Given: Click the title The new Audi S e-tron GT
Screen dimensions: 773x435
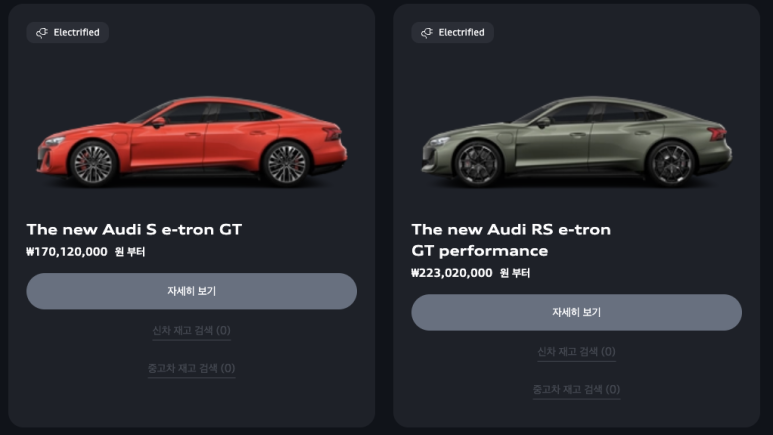Looking at the screenshot, I should pyautogui.click(x=134, y=230).
